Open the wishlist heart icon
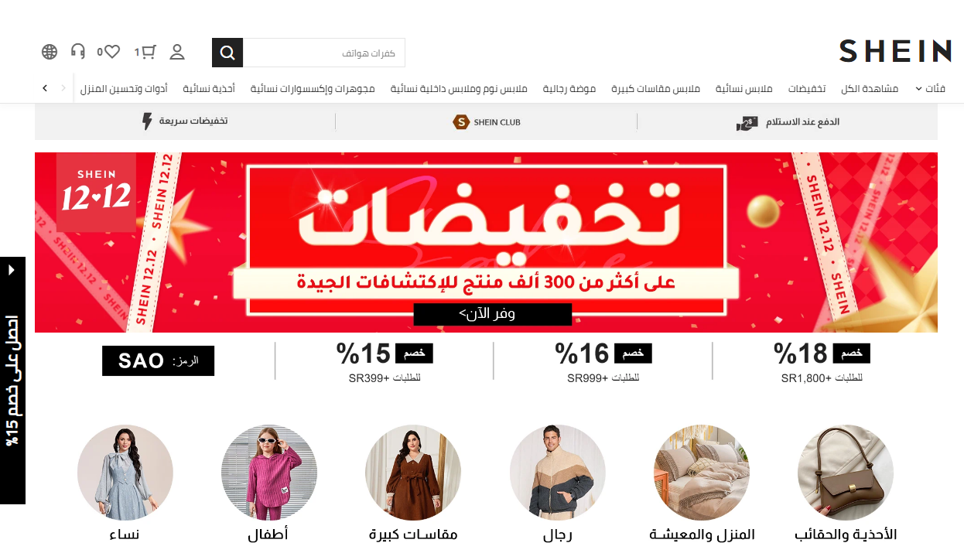This screenshot has width=964, height=560. click(x=112, y=52)
